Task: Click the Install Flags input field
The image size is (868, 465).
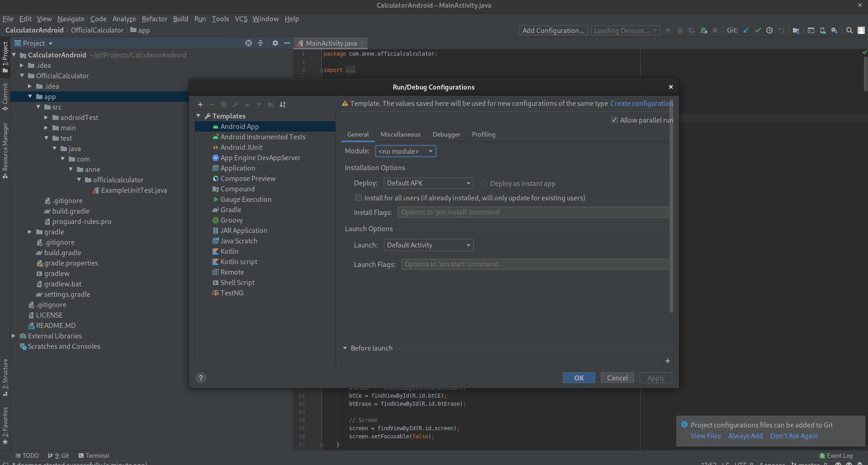Action: (533, 212)
